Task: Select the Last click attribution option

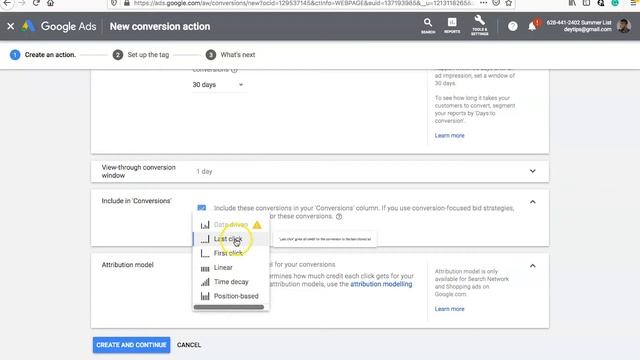Action: pos(231,239)
